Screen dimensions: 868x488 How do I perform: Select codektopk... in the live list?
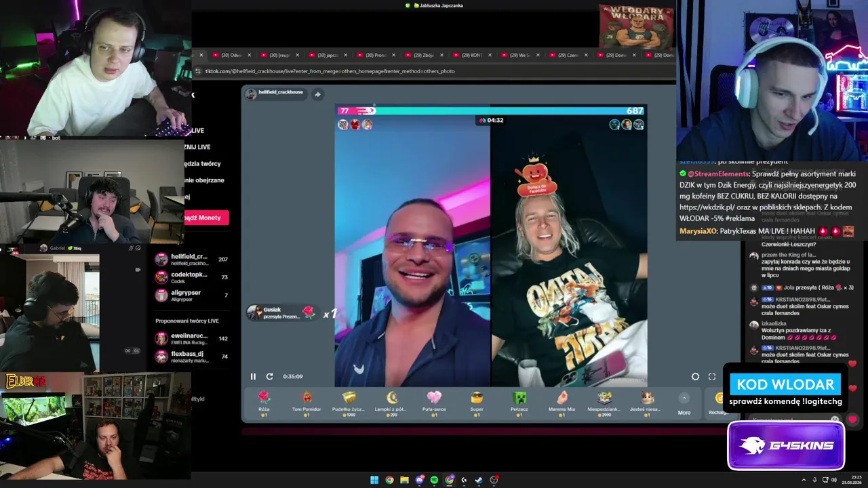click(x=192, y=277)
